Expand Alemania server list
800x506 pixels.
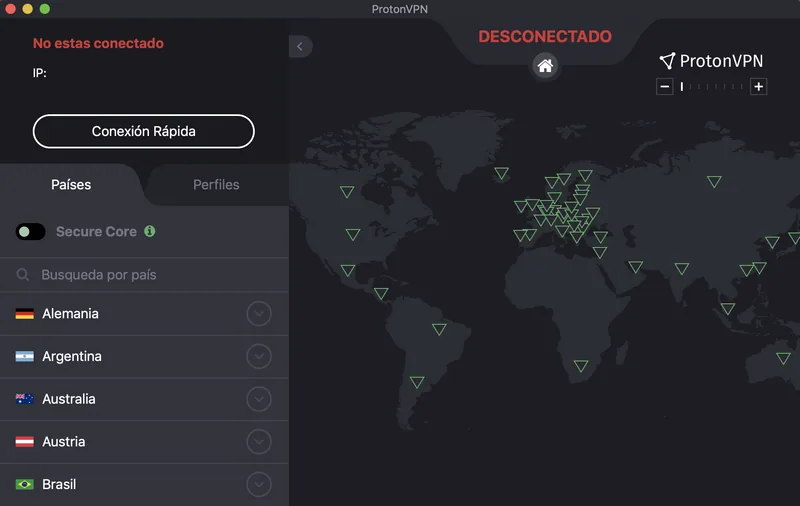tap(259, 314)
